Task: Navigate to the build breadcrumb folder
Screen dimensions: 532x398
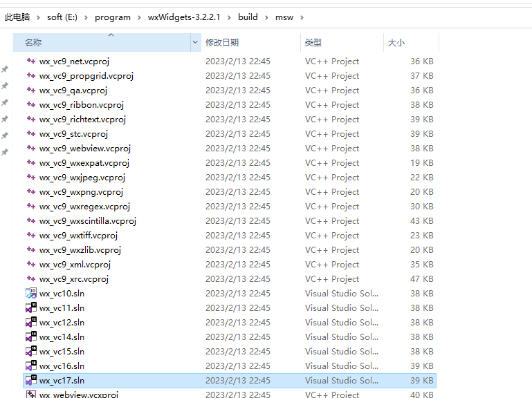Action: point(248,17)
